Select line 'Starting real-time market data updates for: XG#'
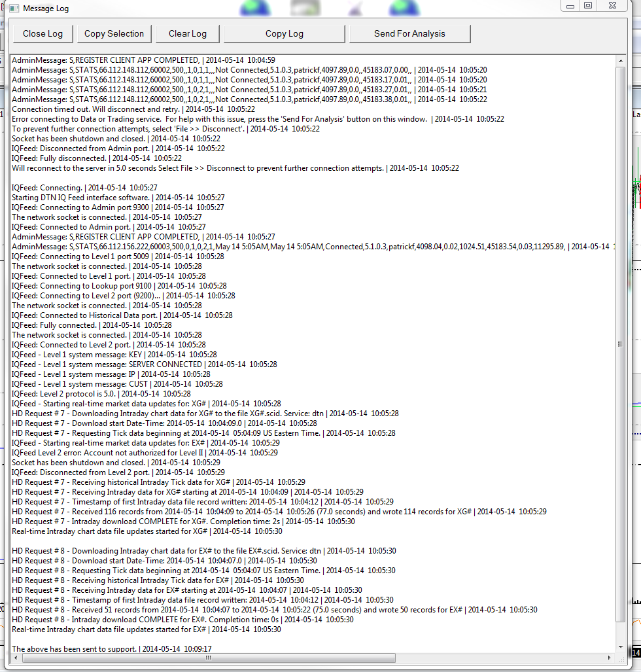This screenshot has width=641, height=672. (147, 404)
